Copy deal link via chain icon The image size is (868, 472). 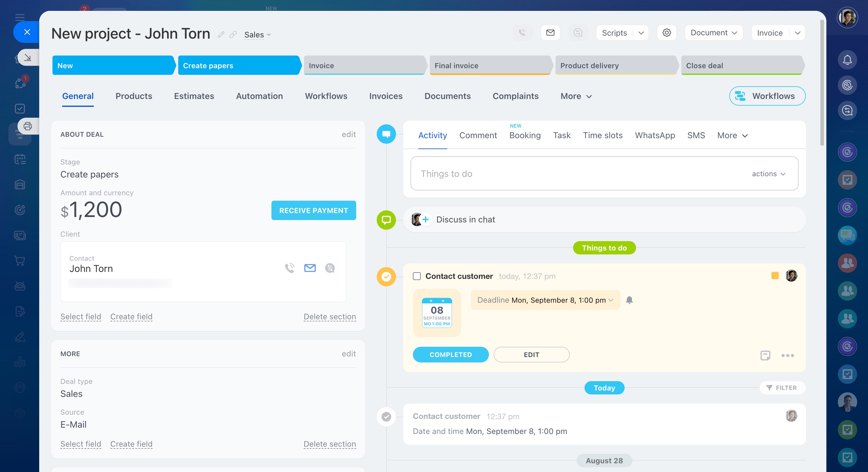click(x=233, y=34)
